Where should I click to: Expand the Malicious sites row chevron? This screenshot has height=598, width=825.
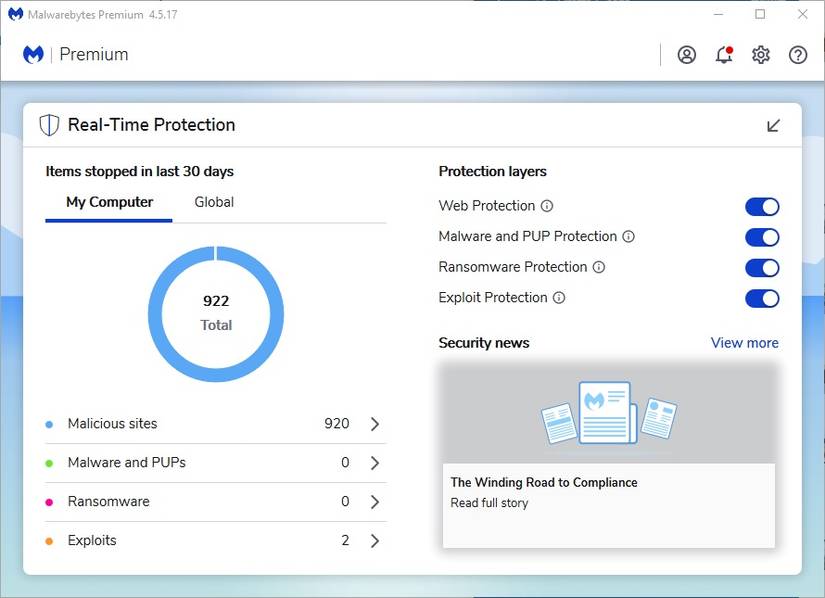375,424
